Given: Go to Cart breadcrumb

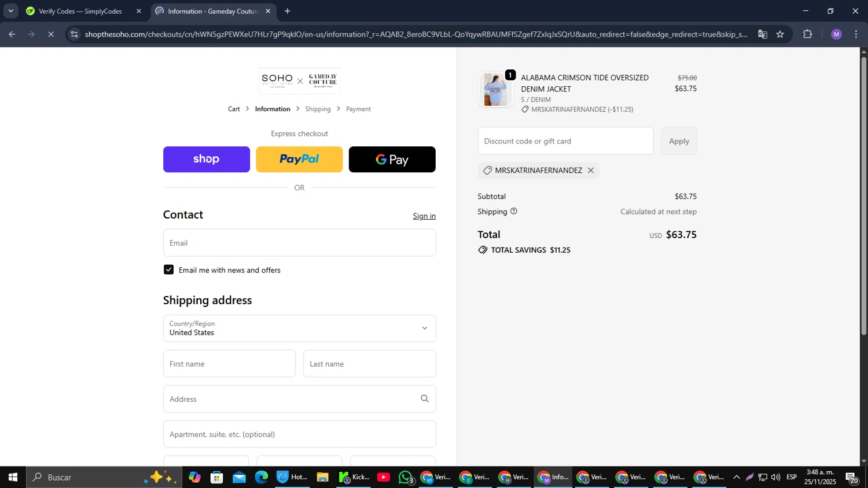Looking at the screenshot, I should tap(234, 109).
